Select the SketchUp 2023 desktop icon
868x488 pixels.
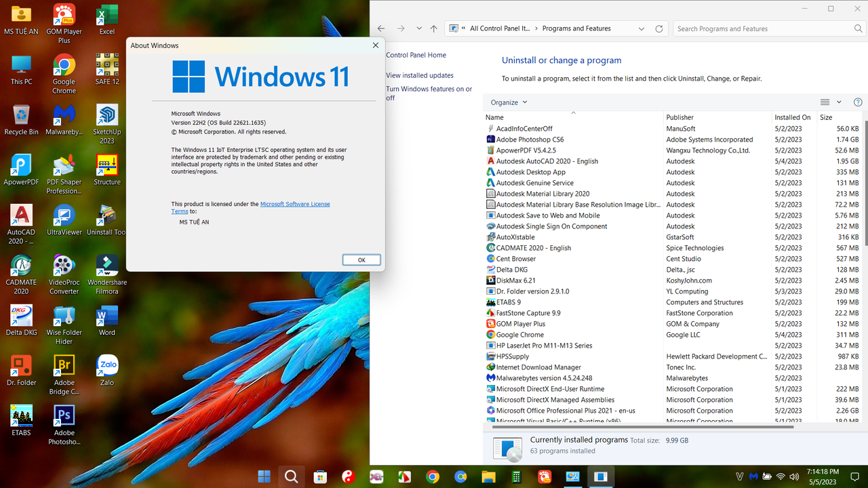[x=107, y=123]
